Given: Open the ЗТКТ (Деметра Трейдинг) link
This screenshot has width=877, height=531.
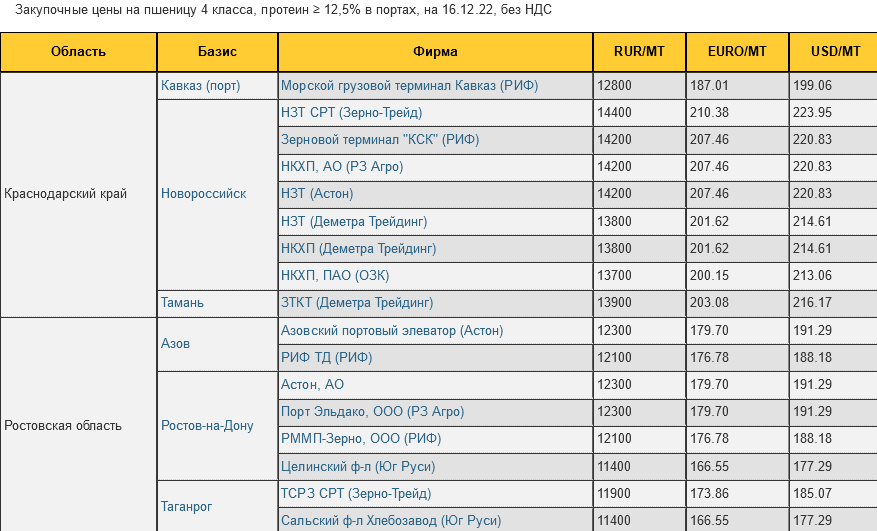Looking at the screenshot, I should coord(357,301).
